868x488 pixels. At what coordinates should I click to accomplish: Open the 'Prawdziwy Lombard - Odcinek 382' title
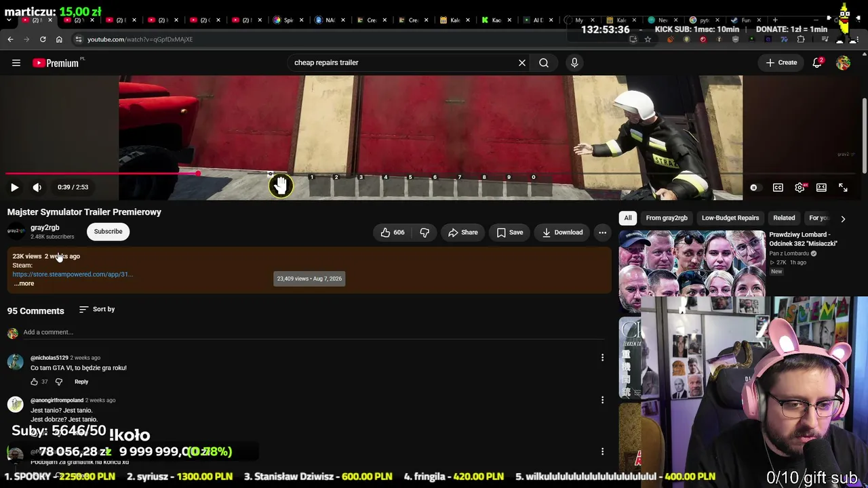(803, 239)
